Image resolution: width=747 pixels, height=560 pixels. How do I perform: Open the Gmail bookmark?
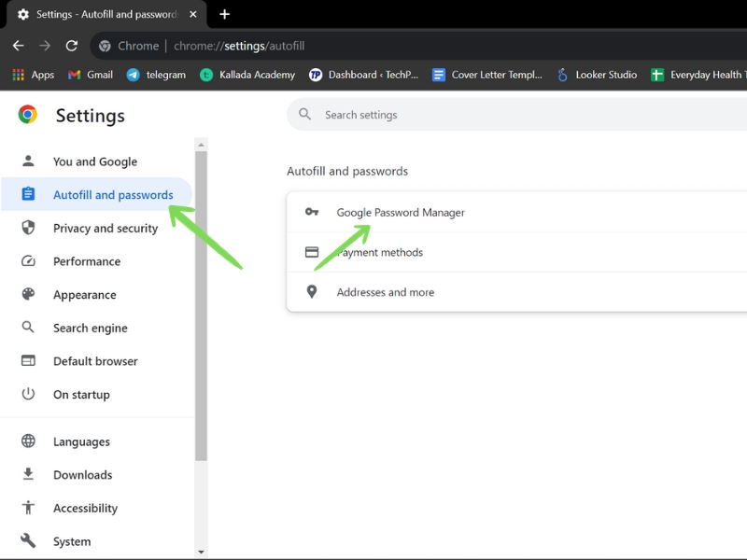point(91,75)
